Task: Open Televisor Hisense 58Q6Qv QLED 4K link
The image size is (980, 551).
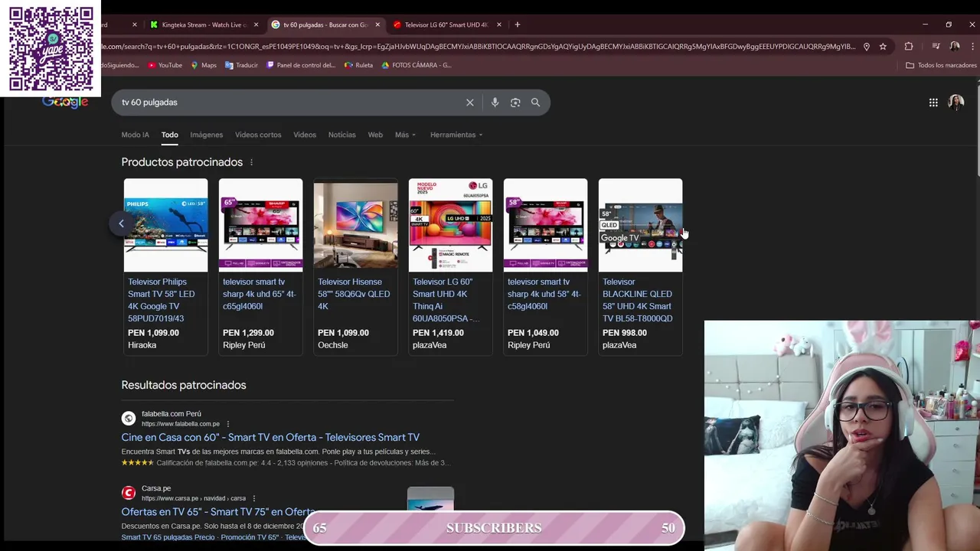Action: 354,294
